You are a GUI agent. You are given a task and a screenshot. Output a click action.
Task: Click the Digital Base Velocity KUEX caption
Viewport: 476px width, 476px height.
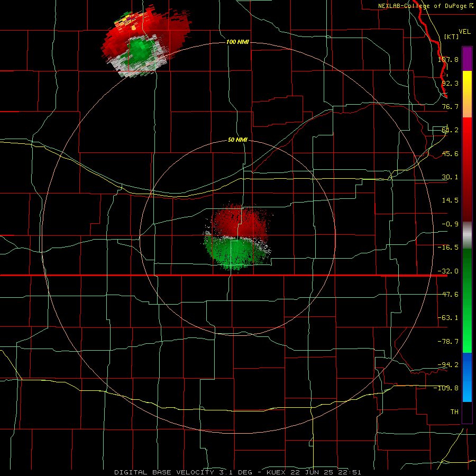[x=237, y=472]
